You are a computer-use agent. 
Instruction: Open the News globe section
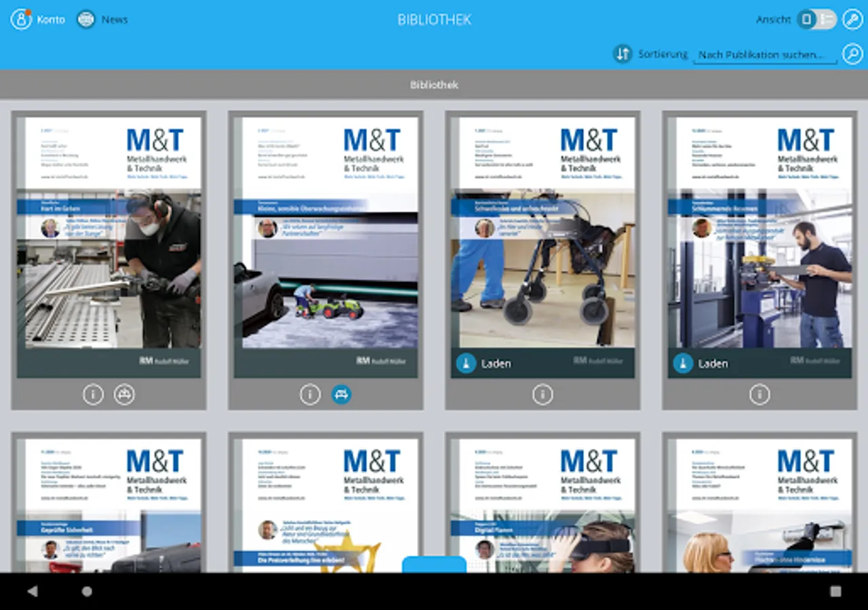(102, 20)
